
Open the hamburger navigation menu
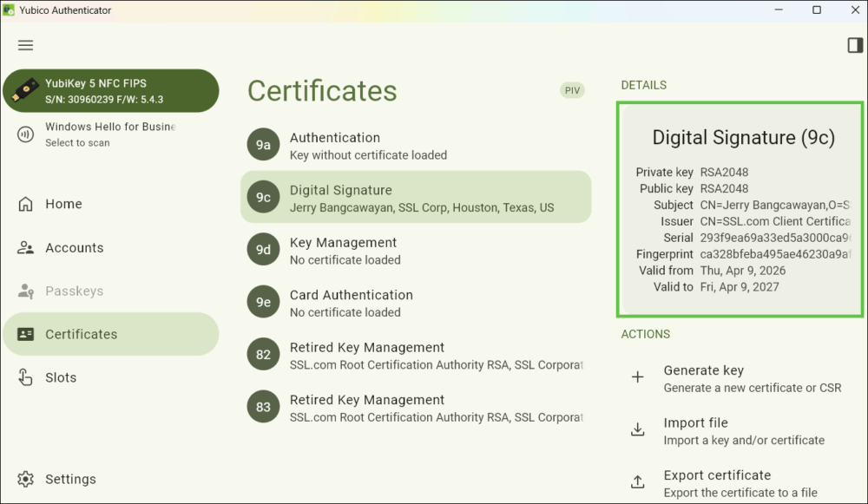tap(25, 45)
